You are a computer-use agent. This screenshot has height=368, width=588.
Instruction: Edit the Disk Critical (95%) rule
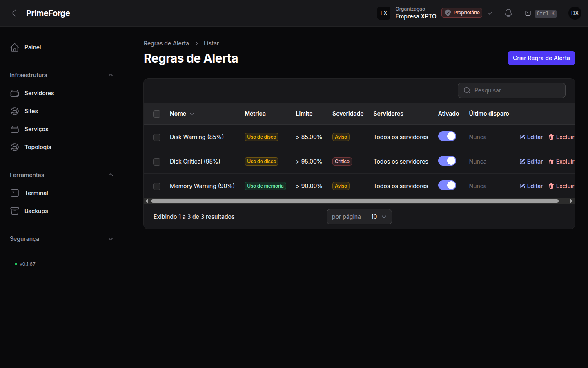point(531,162)
